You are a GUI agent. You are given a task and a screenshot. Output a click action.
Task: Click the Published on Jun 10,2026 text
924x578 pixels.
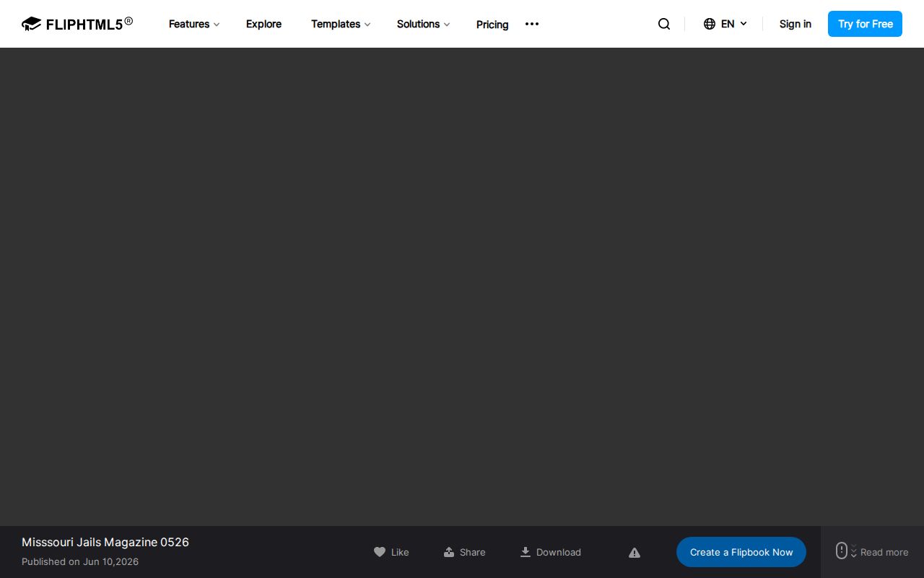point(80,561)
